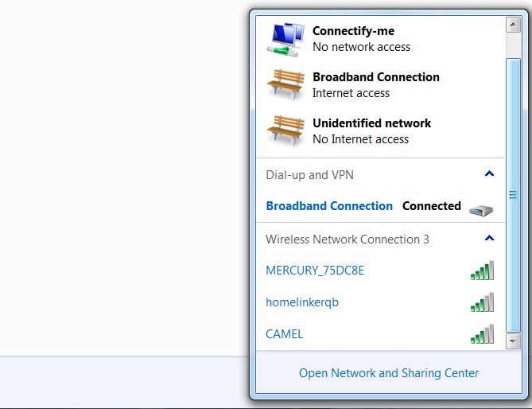Click the Unidentified network name text

pyautogui.click(x=371, y=123)
